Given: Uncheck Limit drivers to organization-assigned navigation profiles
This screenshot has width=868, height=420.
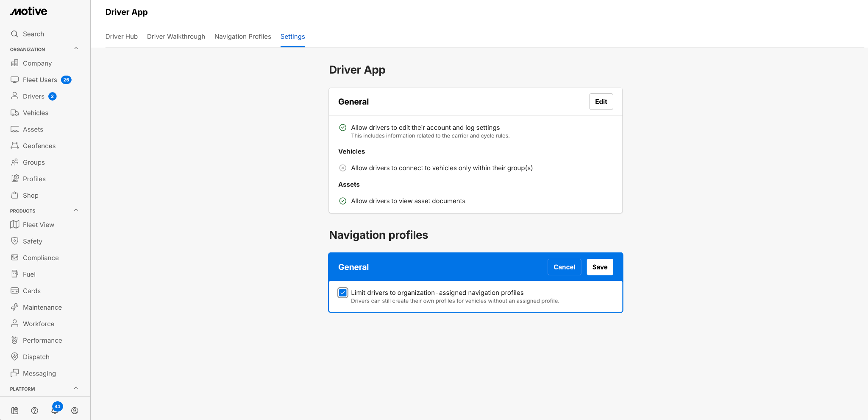Looking at the screenshot, I should pyautogui.click(x=343, y=293).
